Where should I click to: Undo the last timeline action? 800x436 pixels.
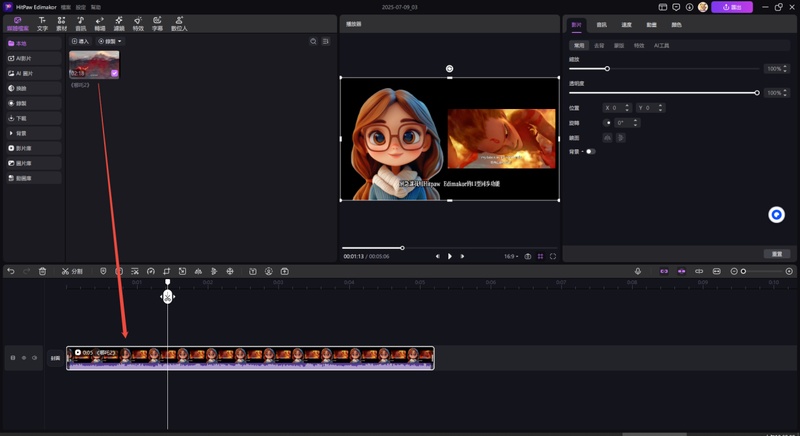click(x=11, y=271)
